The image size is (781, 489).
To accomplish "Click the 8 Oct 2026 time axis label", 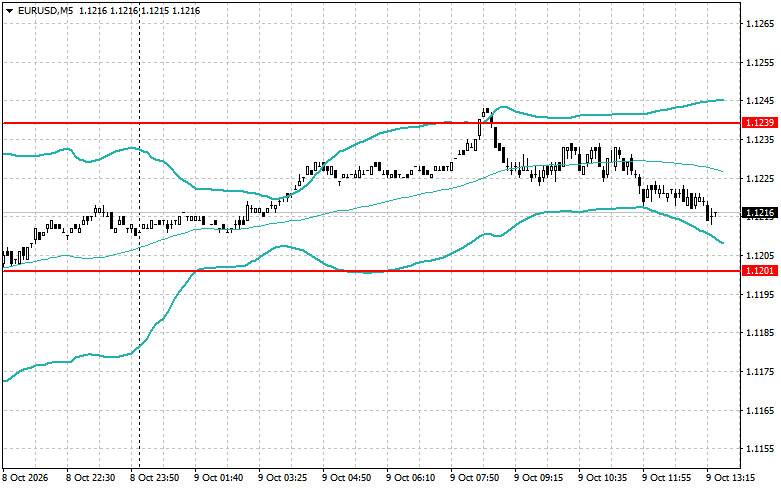I will pyautogui.click(x=25, y=478).
